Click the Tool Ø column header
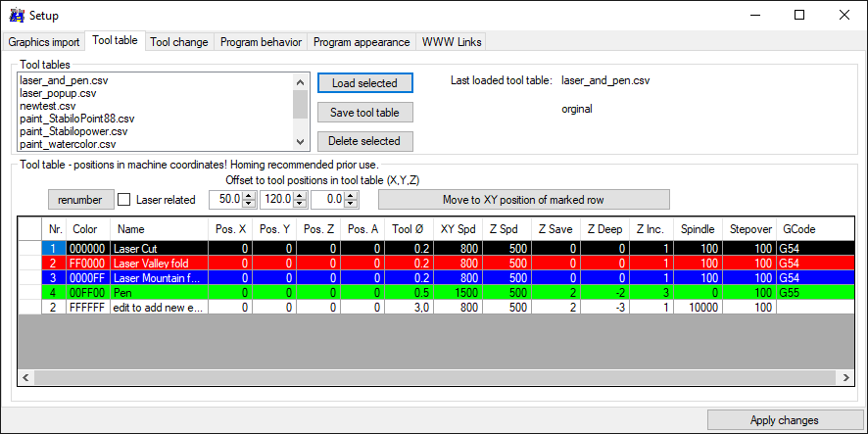Screen dimensions: 868x434 (x=407, y=229)
